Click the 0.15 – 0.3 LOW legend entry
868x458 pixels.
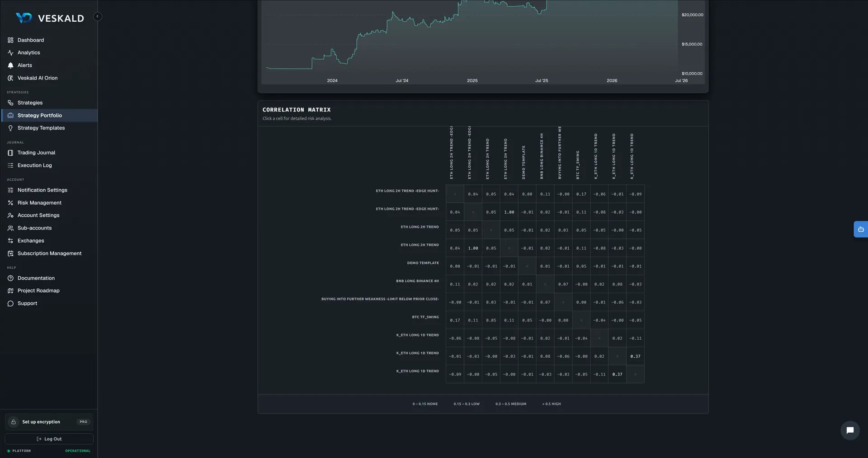[x=467, y=404]
